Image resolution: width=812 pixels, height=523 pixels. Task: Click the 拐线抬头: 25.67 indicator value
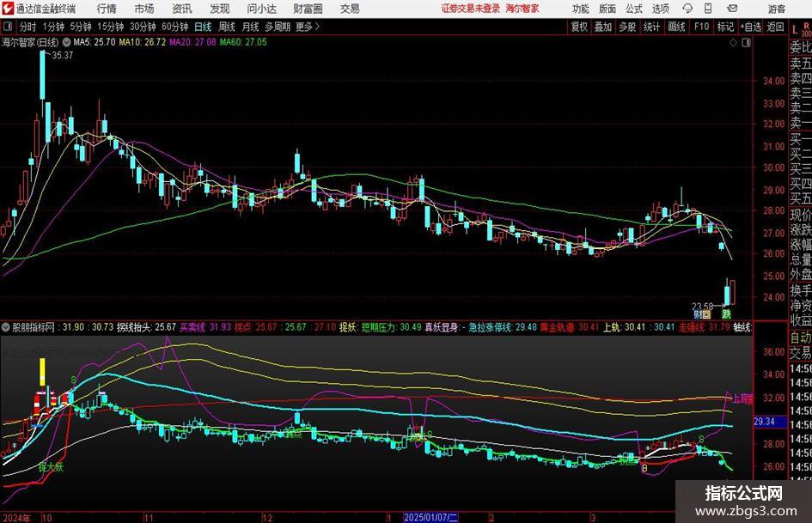click(x=147, y=327)
